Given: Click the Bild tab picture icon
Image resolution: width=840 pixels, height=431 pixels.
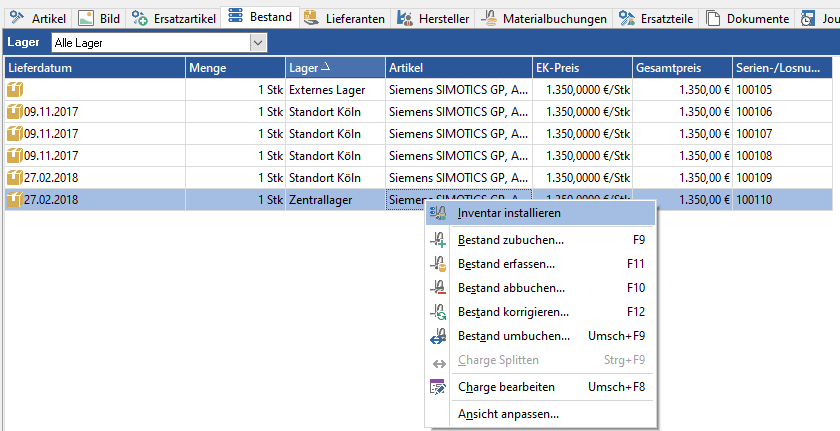Looking at the screenshot, I should click(86, 18).
